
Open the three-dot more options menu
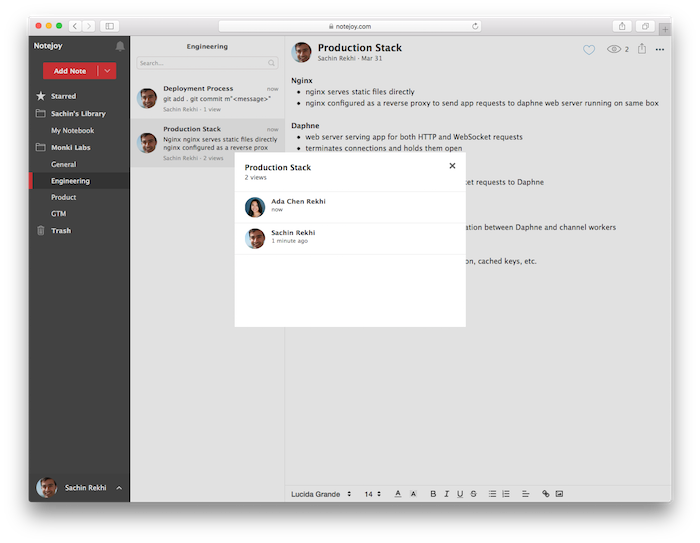point(660,49)
